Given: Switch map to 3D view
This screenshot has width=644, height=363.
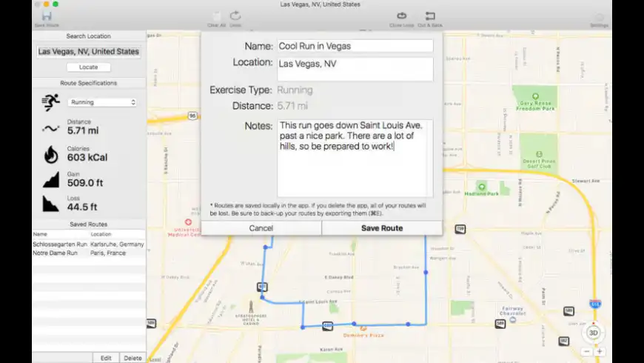Looking at the screenshot, I should (x=594, y=333).
